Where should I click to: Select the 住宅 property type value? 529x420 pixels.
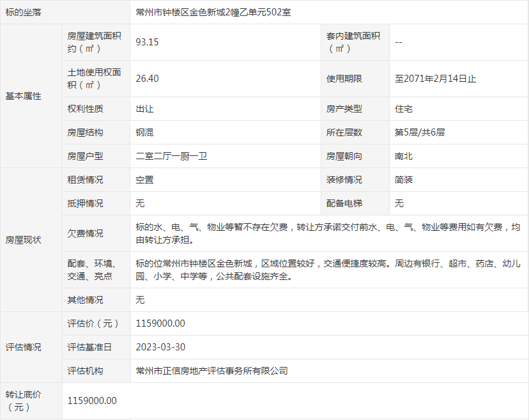pos(404,109)
